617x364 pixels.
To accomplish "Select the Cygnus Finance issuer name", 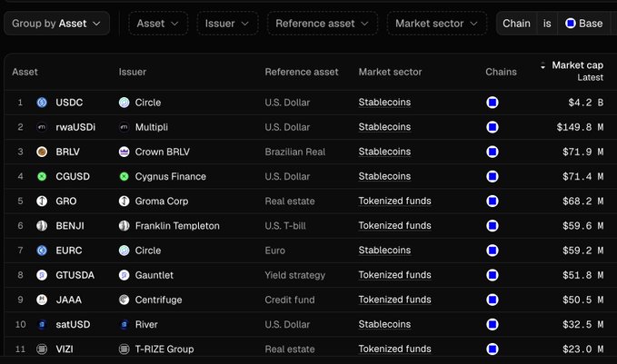I will [171, 176].
